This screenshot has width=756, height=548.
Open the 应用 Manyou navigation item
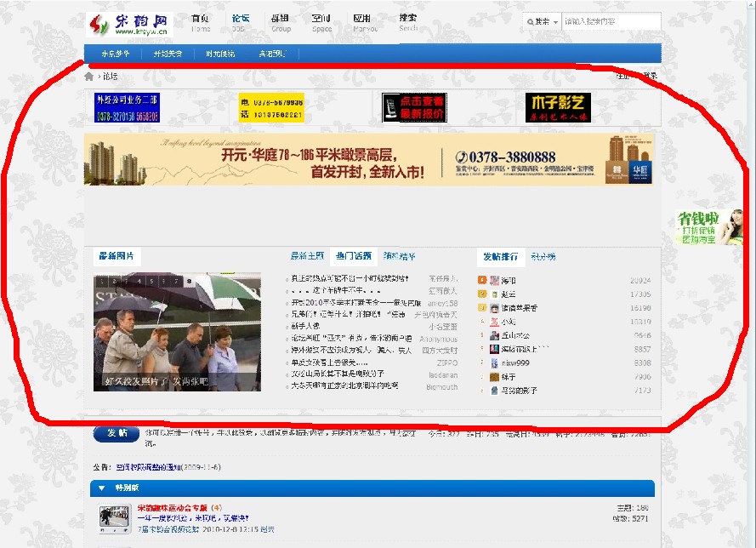point(365,23)
